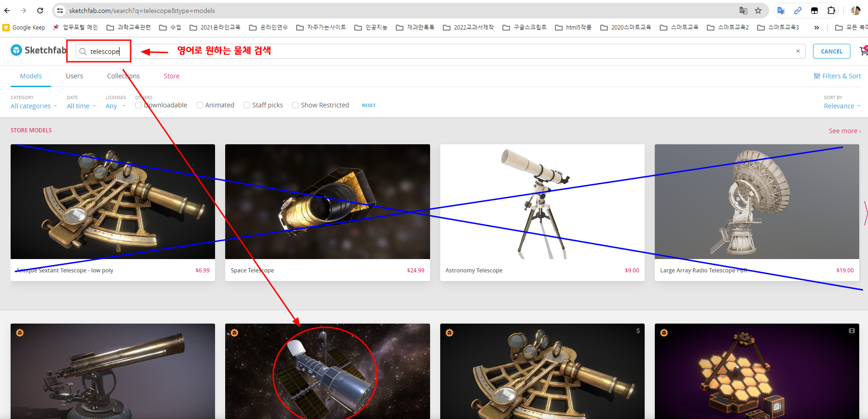Screen dimensions: 868x419
Task: Open the Relevance sort dropdown
Action: click(842, 106)
